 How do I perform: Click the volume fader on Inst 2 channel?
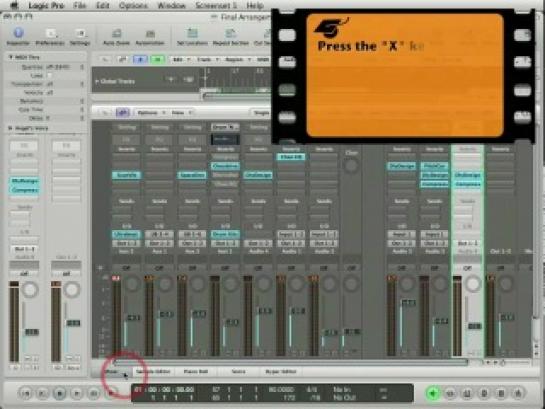[133, 318]
